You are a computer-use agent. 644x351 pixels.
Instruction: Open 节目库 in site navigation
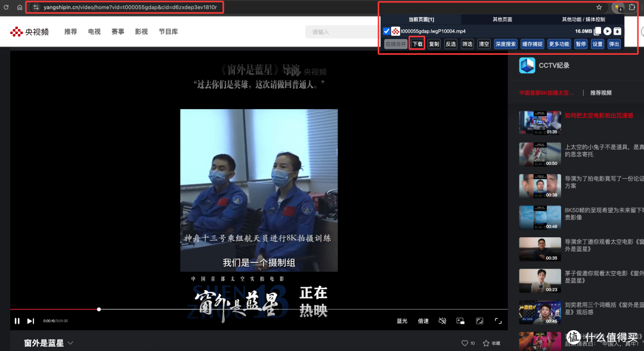[168, 32]
